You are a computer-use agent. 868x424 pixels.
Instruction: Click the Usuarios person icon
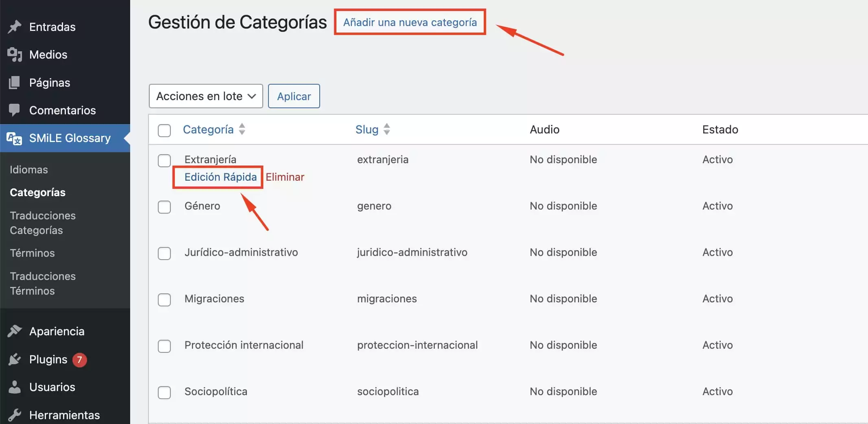[15, 387]
